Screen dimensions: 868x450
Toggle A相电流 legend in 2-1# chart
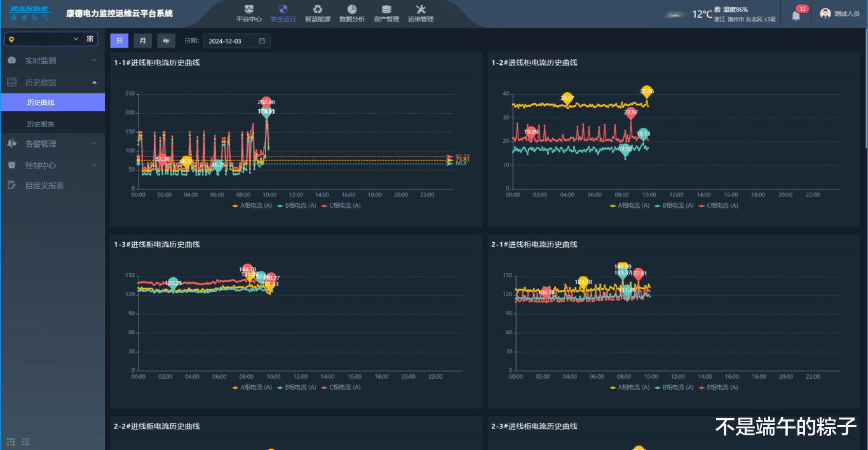(630, 387)
